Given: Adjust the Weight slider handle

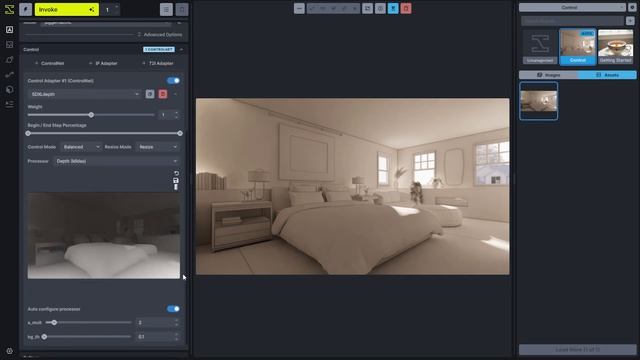Looking at the screenshot, I should pos(91,115).
